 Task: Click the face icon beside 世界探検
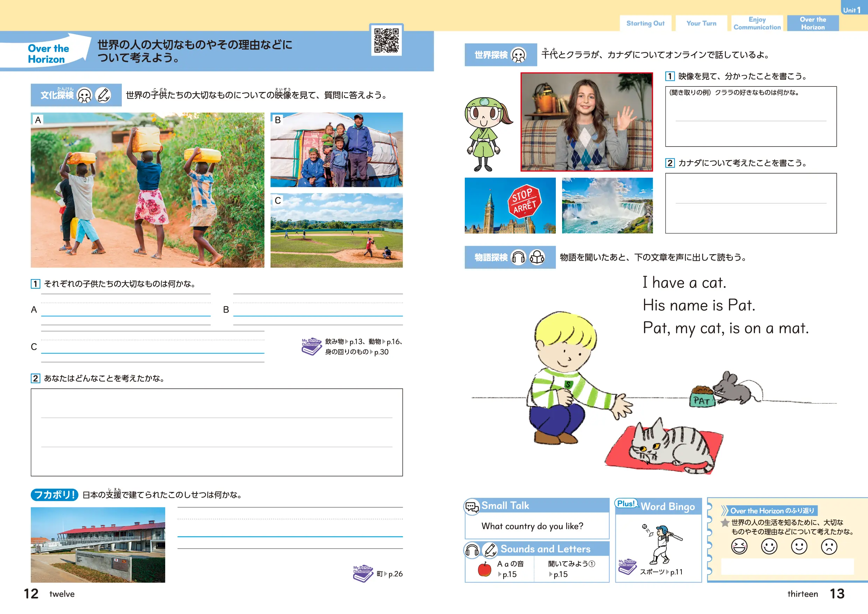518,55
